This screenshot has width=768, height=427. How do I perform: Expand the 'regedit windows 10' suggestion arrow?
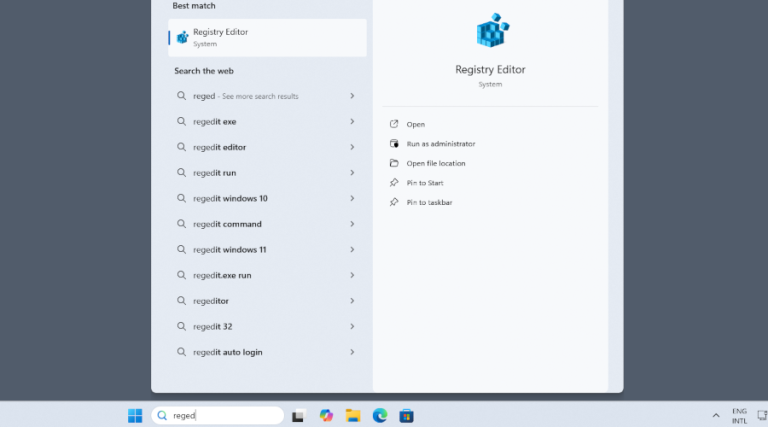(x=353, y=199)
